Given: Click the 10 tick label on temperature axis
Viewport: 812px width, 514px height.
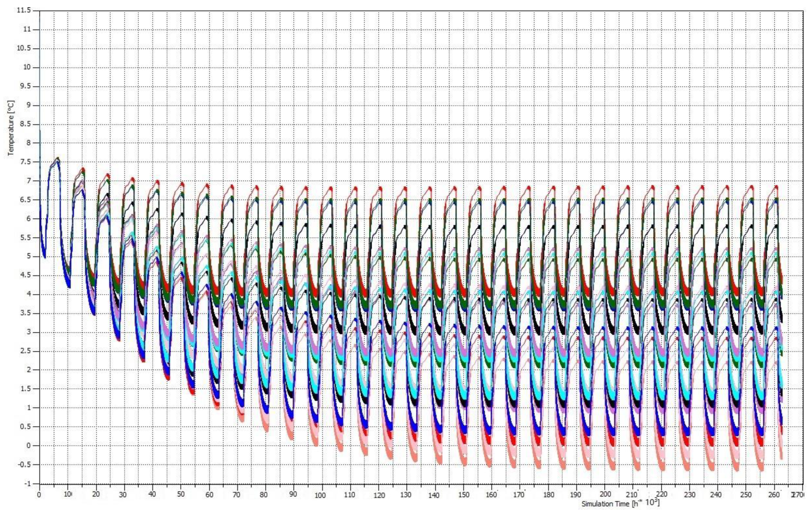Looking at the screenshot, I should pyautogui.click(x=27, y=67).
